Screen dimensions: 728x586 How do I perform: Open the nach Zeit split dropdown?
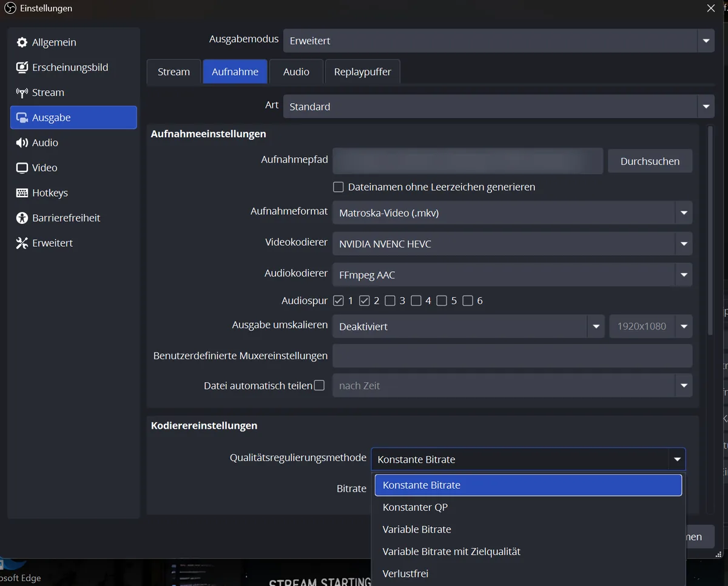512,385
